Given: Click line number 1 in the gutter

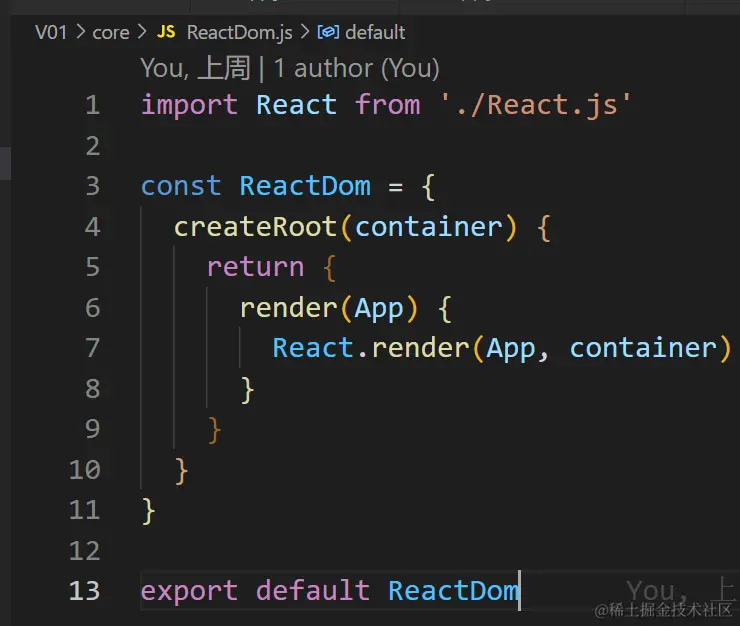Looking at the screenshot, I should coord(93,105).
